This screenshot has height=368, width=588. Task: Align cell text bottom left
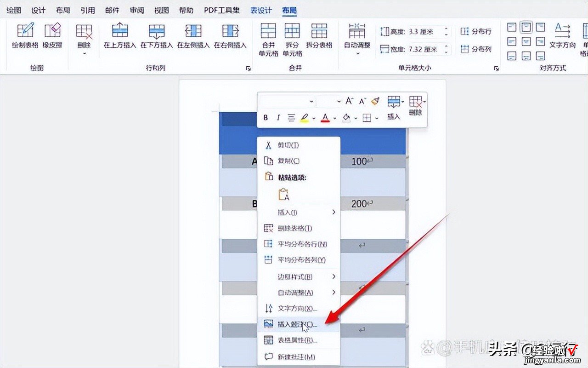point(512,56)
